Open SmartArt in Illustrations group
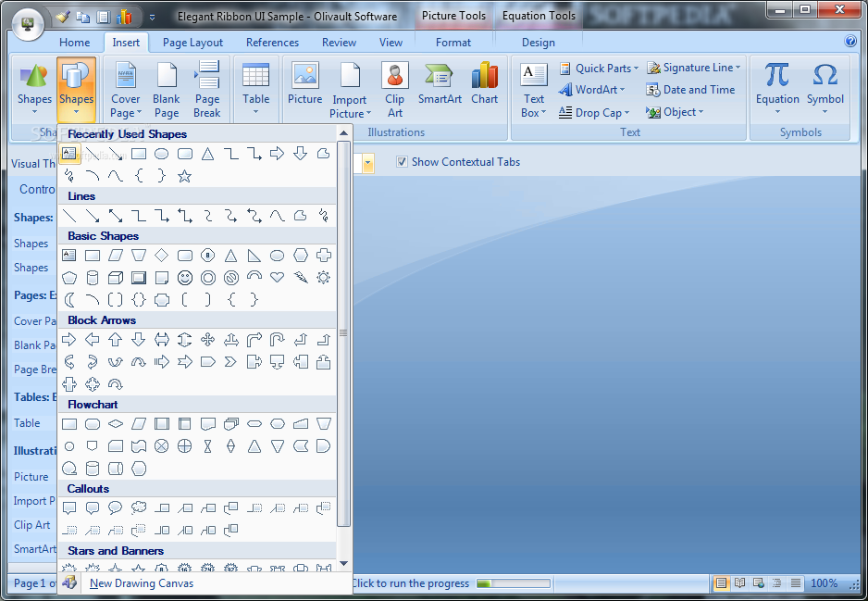Image resolution: width=868 pixels, height=601 pixels. click(x=440, y=84)
